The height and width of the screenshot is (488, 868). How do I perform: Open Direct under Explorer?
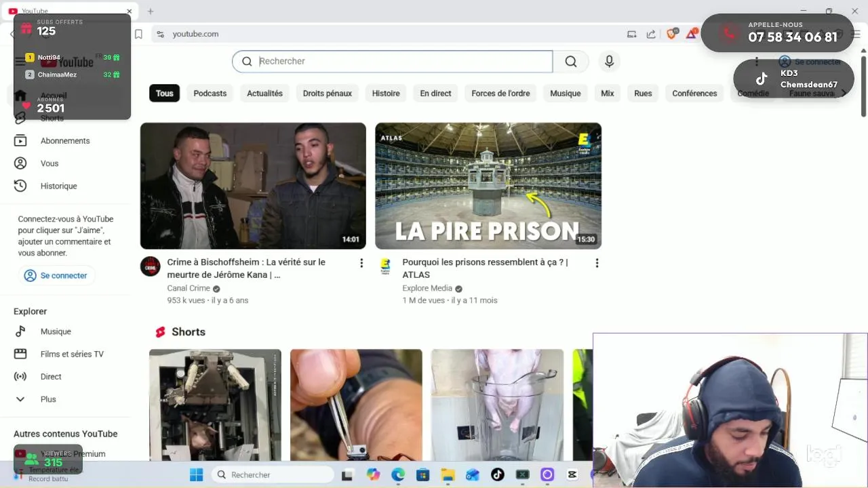[x=51, y=377]
